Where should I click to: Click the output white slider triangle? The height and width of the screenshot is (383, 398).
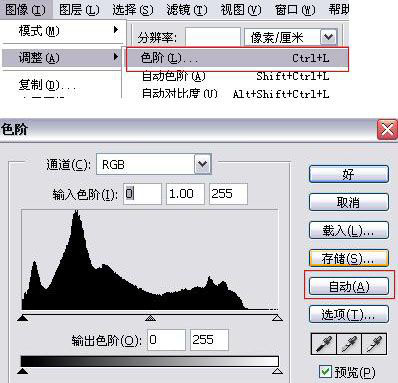tap(277, 371)
